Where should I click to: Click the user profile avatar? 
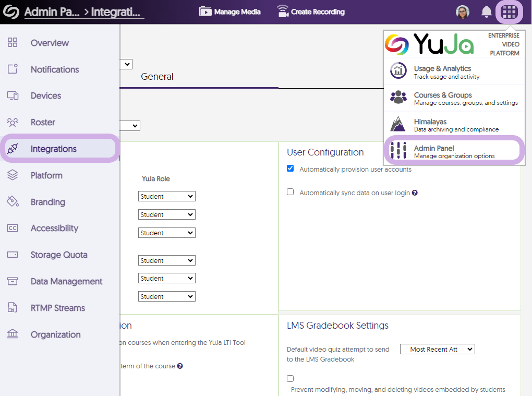coord(462,11)
